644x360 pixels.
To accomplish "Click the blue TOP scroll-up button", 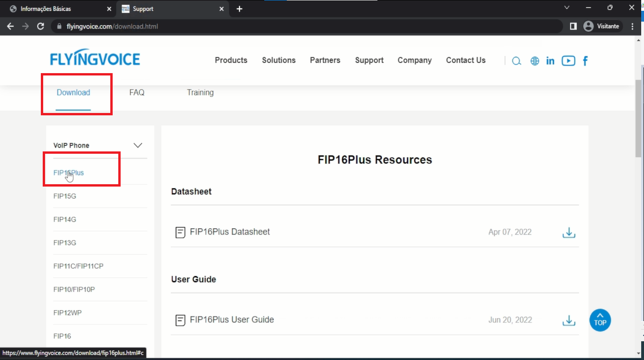I will 600,320.
